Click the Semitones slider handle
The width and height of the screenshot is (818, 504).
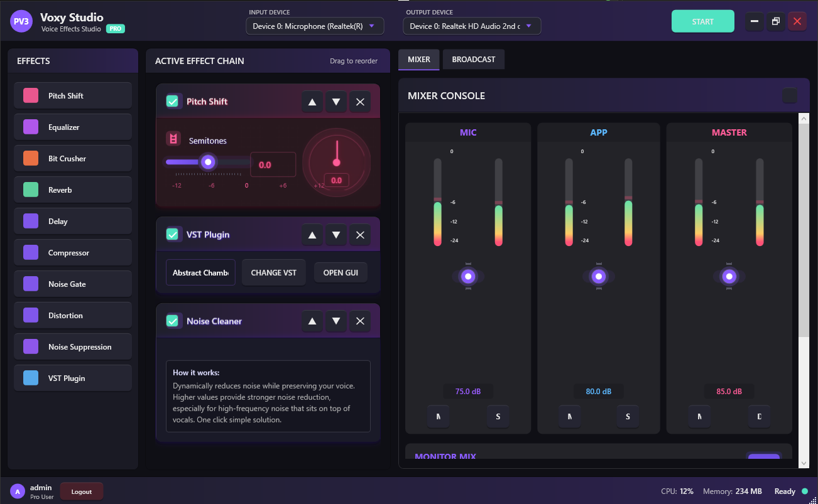[209, 162]
